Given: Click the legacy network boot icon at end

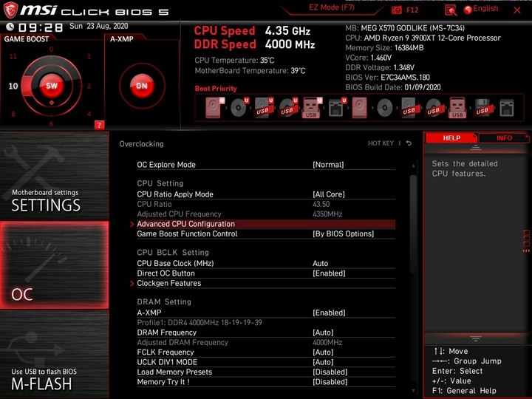Looking at the screenshot, I should pos(507,108).
